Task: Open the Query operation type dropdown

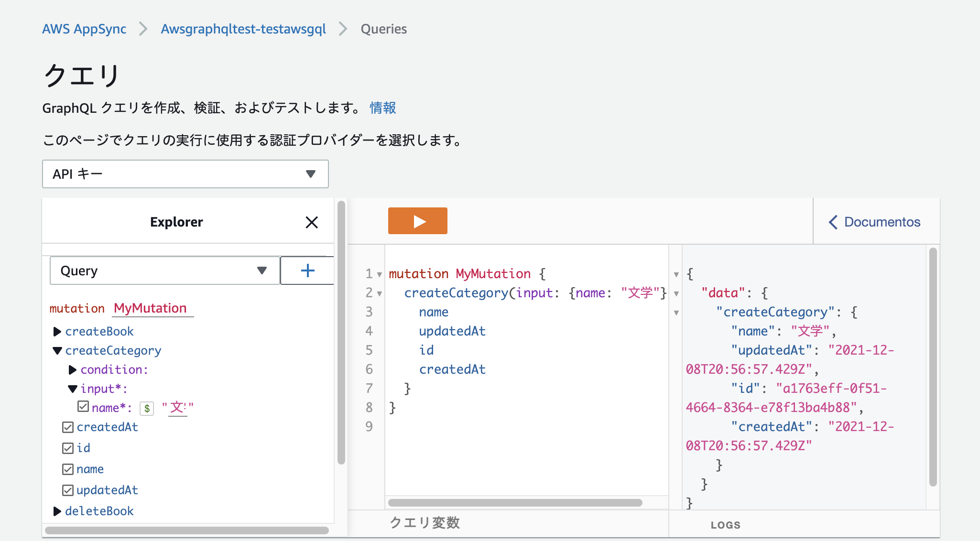Action: click(x=165, y=270)
